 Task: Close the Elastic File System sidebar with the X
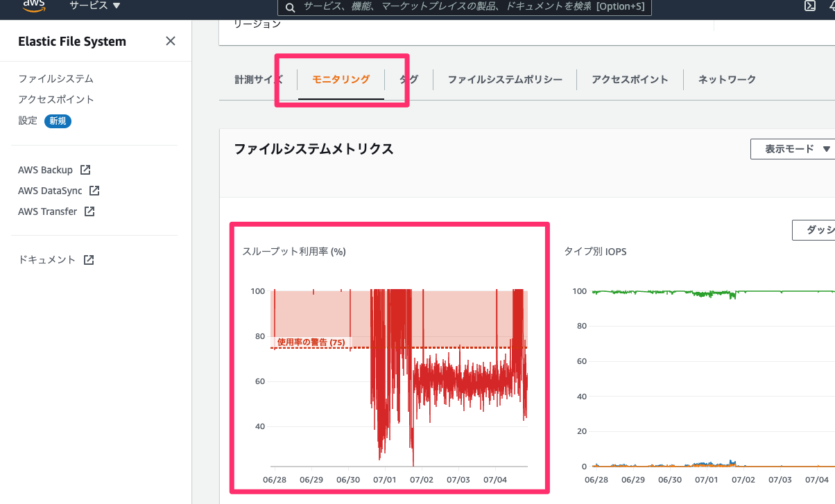(170, 41)
